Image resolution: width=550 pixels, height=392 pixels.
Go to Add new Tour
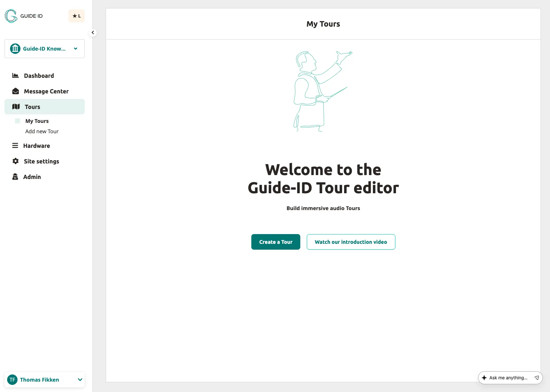pyautogui.click(x=42, y=131)
